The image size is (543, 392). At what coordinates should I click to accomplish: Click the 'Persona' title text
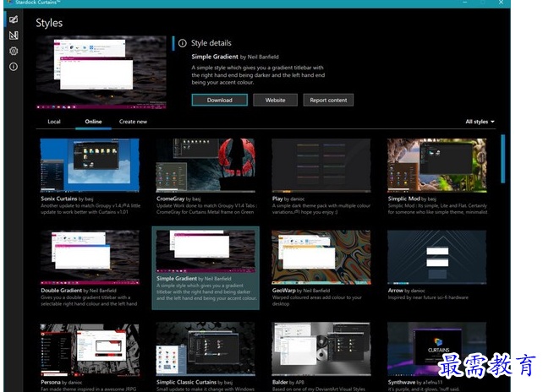(51, 383)
